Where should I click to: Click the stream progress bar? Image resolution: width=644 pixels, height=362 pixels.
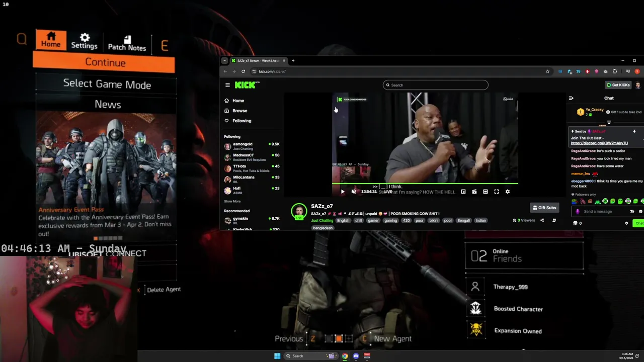pos(425,184)
